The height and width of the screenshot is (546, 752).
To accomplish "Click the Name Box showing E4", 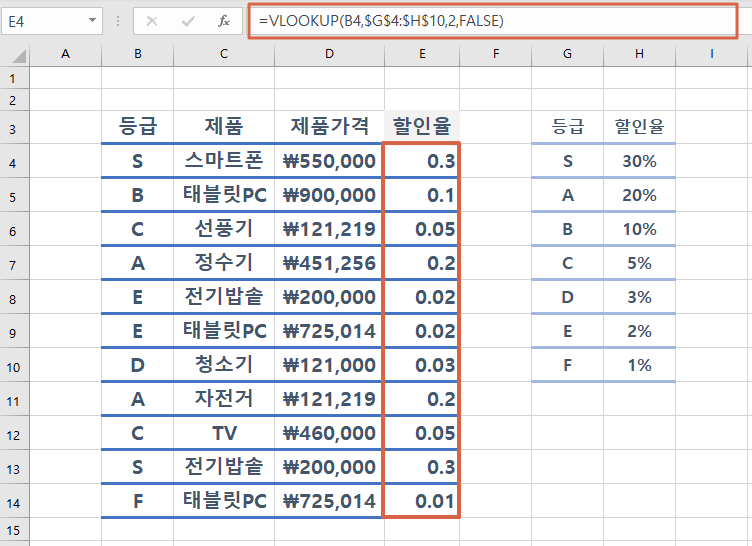I will pyautogui.click(x=51, y=21).
